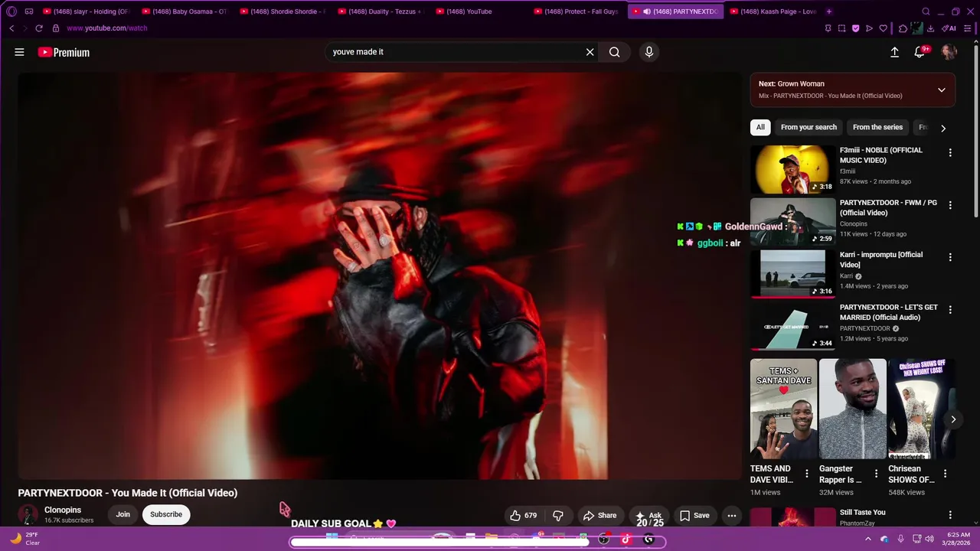Open the tab search magnifier in the title bar
Screen dimensions: 980x551
[x=926, y=11]
